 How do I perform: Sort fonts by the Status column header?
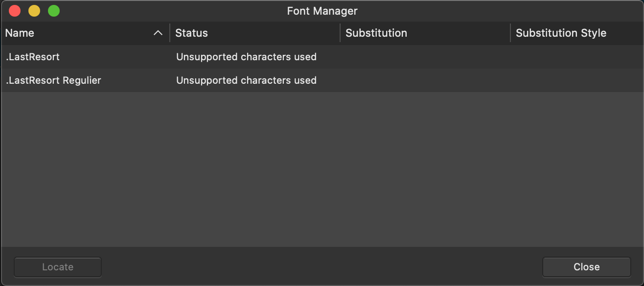[x=254, y=33]
